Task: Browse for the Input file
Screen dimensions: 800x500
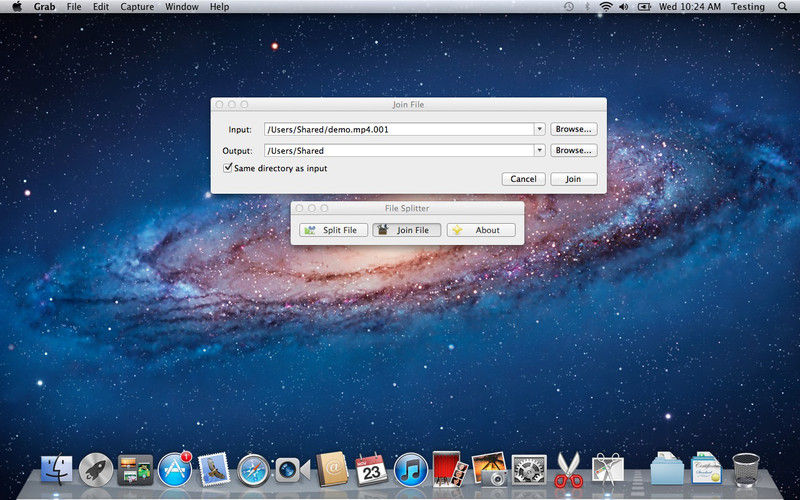Action: tap(573, 129)
